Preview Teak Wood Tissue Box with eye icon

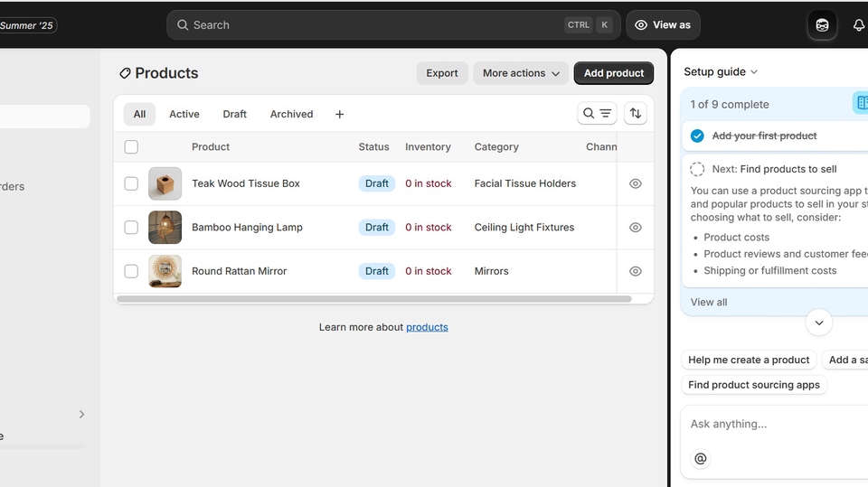(636, 183)
